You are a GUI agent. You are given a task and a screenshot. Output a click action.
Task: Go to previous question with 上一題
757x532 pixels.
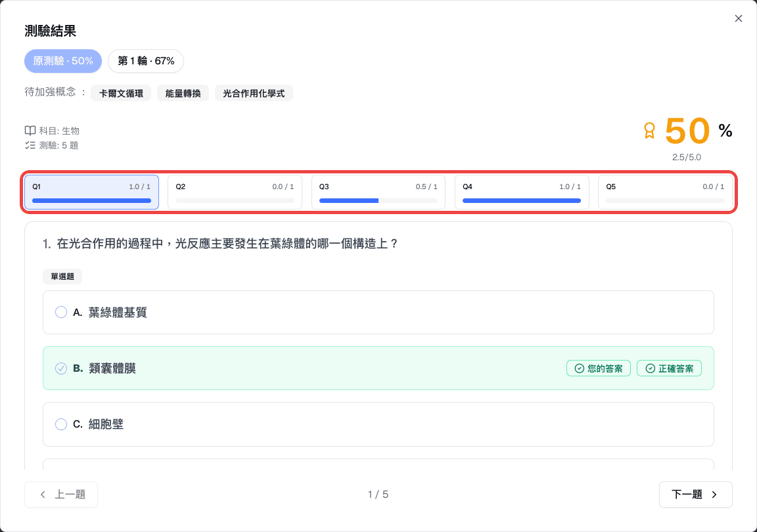coord(61,495)
